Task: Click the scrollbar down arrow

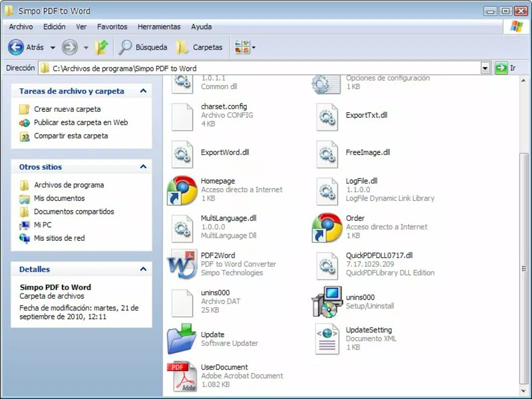Action: coord(524,391)
